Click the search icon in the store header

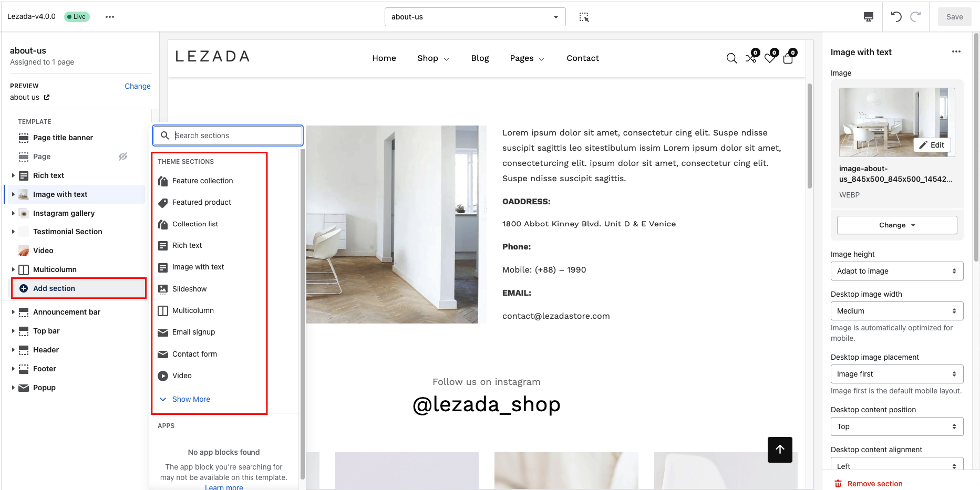tap(731, 58)
